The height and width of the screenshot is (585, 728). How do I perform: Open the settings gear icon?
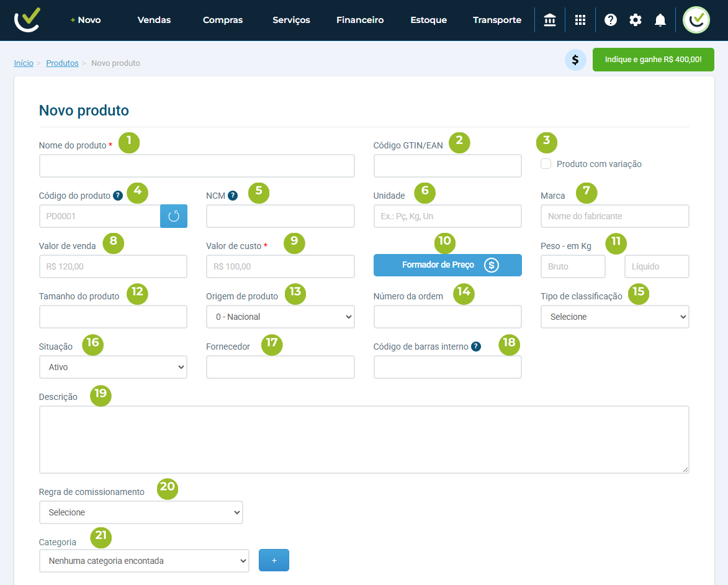click(635, 20)
